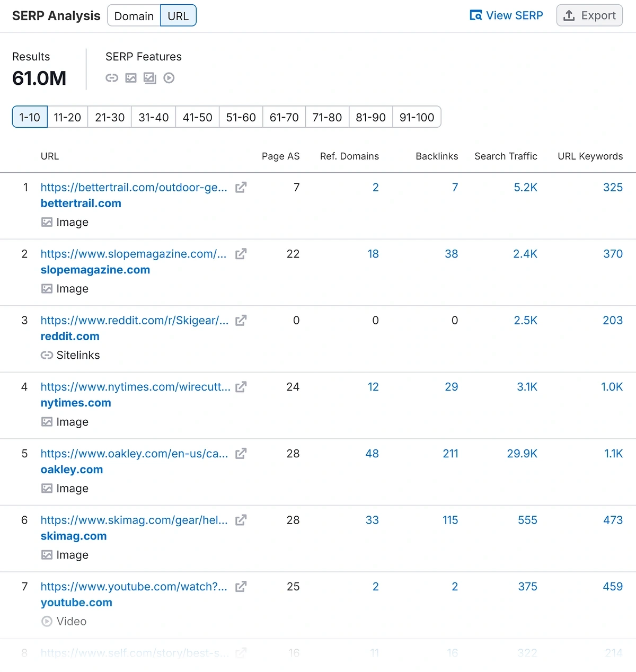Open the youtube.com domain link
This screenshot has width=636, height=672.
[76, 603]
